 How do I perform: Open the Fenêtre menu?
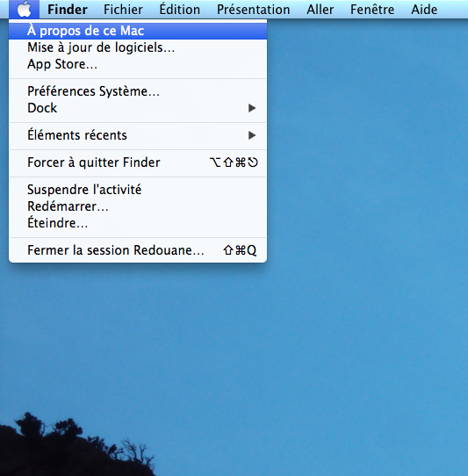(x=372, y=10)
